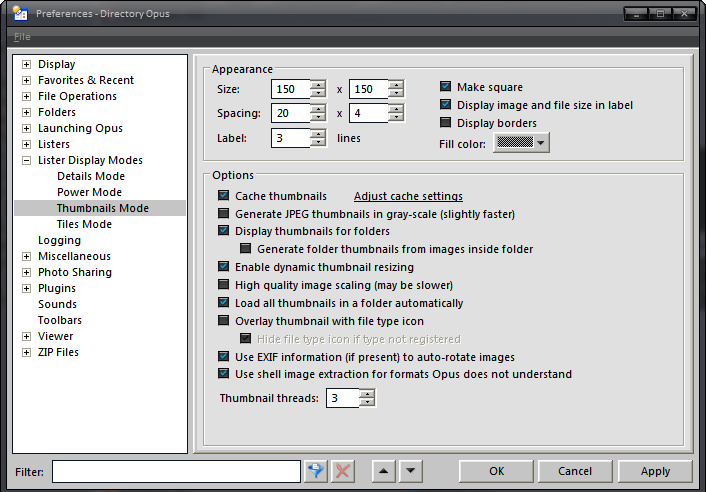
Task: Open the Sounds preferences page
Action: tap(57, 304)
